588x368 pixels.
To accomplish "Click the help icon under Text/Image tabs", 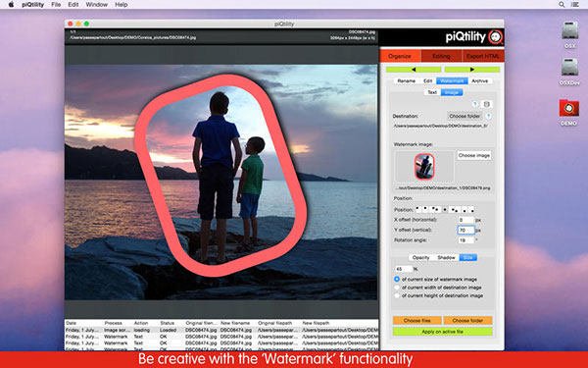I will 474,104.
